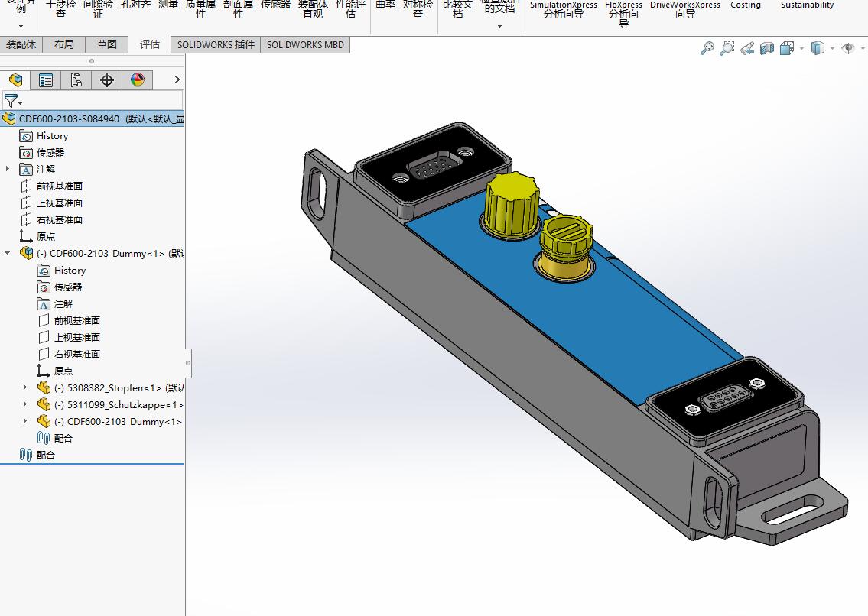
Task: Click the 对称检查 ribbon command
Action: [418, 8]
